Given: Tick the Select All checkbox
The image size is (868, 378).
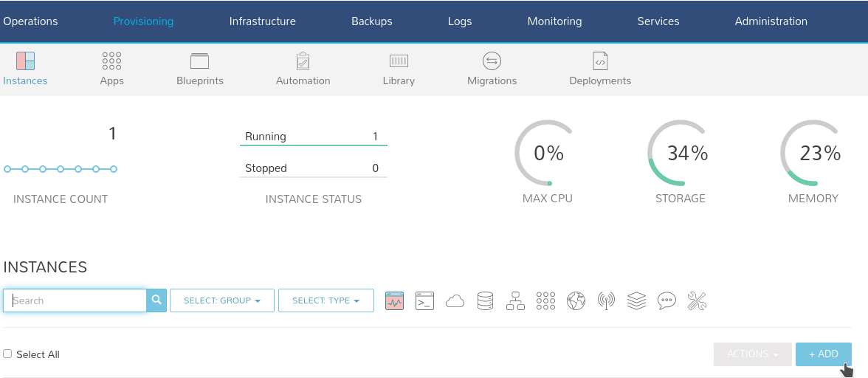Looking at the screenshot, I should (x=7, y=354).
